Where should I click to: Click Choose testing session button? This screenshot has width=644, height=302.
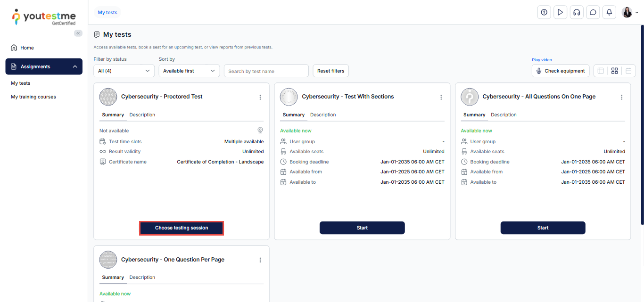click(x=182, y=228)
